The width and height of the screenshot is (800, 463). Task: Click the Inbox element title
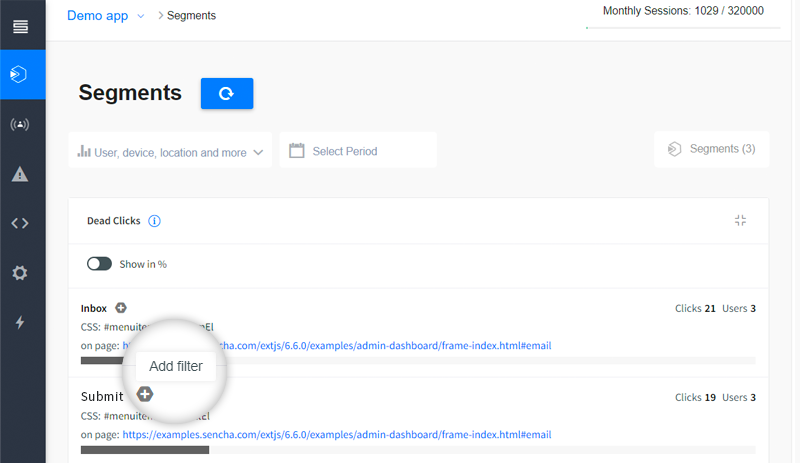click(x=94, y=308)
